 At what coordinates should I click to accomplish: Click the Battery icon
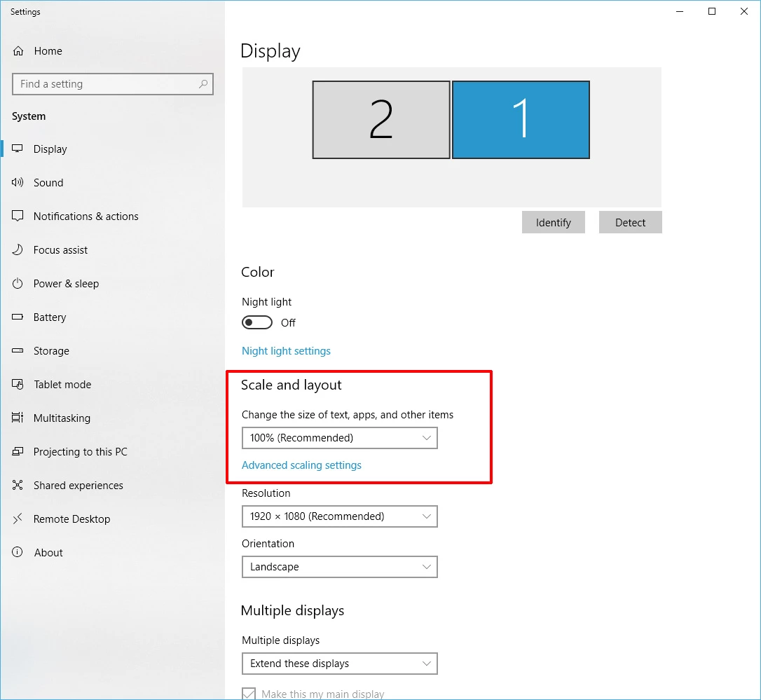point(18,317)
